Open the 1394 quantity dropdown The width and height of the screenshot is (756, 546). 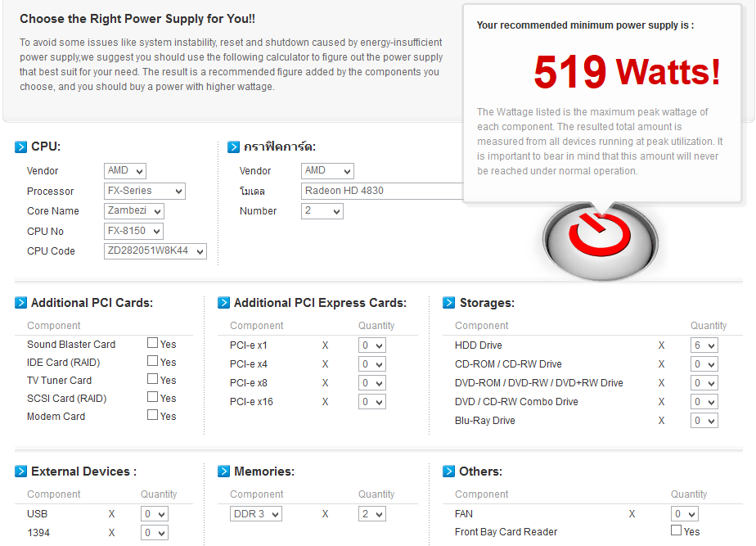[x=155, y=533]
